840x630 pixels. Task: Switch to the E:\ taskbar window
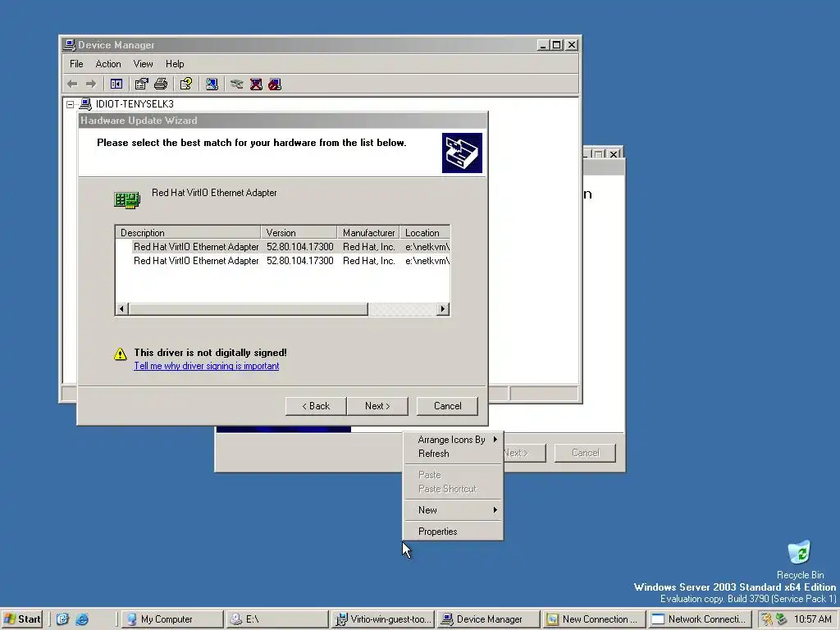277,619
